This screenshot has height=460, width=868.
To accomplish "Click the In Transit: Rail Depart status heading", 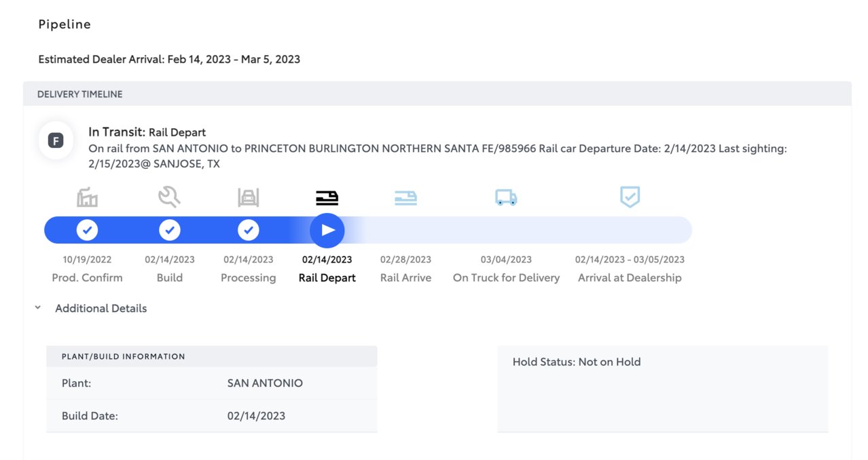I will point(147,132).
